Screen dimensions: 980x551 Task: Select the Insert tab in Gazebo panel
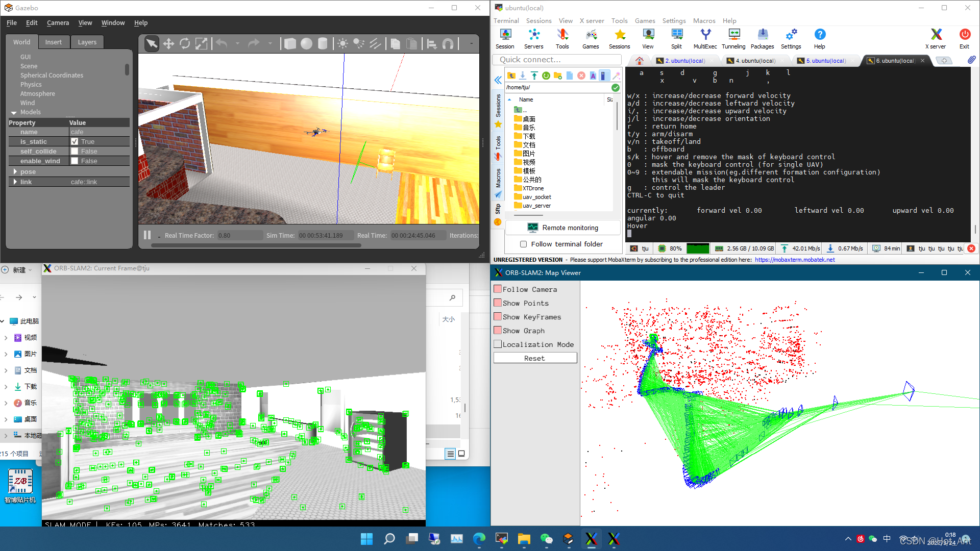(x=54, y=42)
